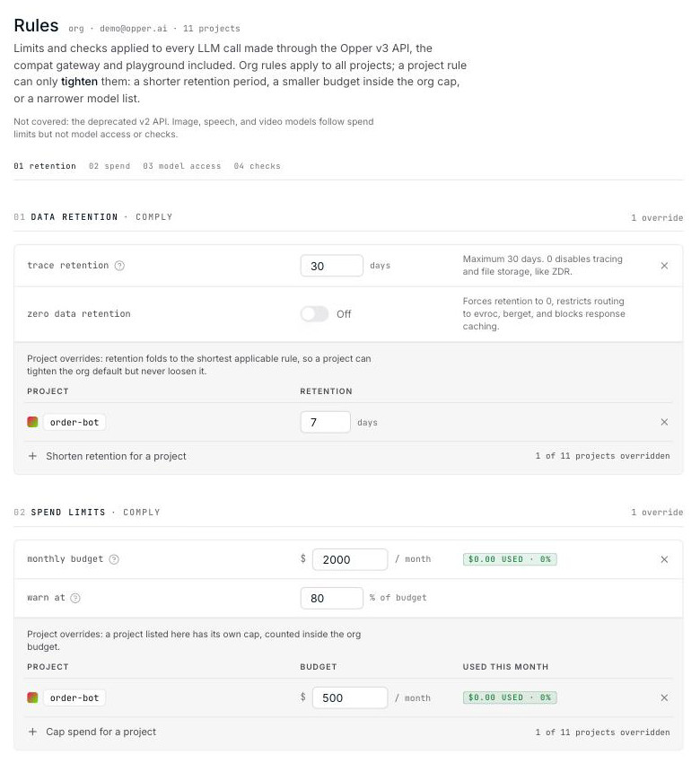Switch to the 04 checks tab

tap(257, 166)
